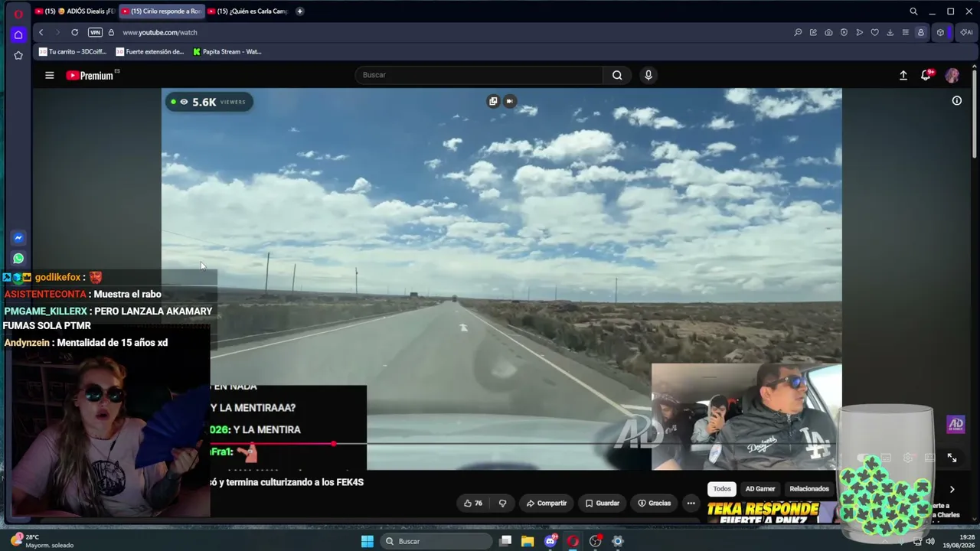Open zoom-out magnifier in address bar

click(x=798, y=32)
